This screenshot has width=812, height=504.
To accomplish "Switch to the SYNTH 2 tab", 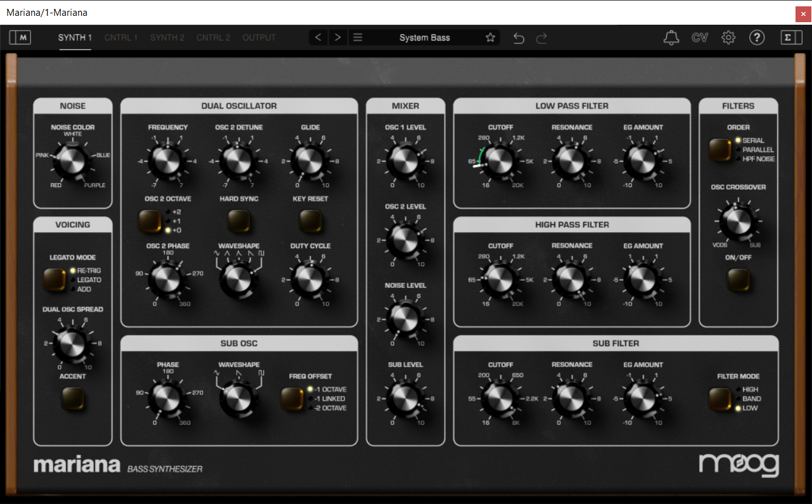I will click(x=167, y=37).
